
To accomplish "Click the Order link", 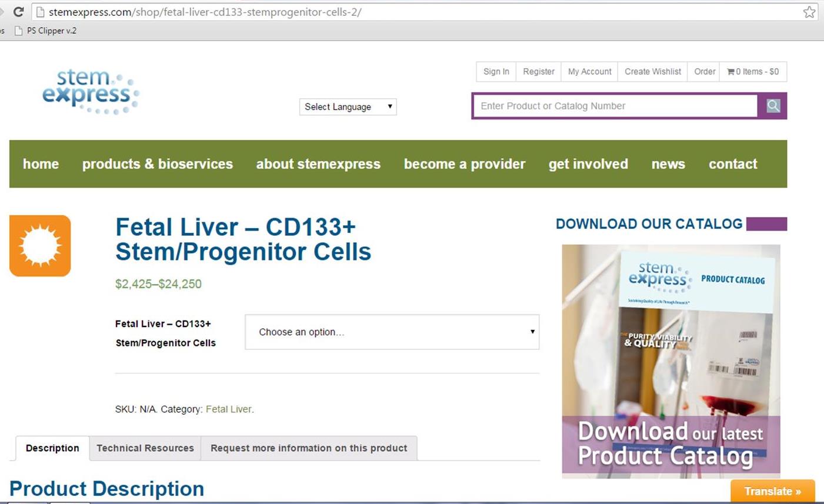I will 705,72.
